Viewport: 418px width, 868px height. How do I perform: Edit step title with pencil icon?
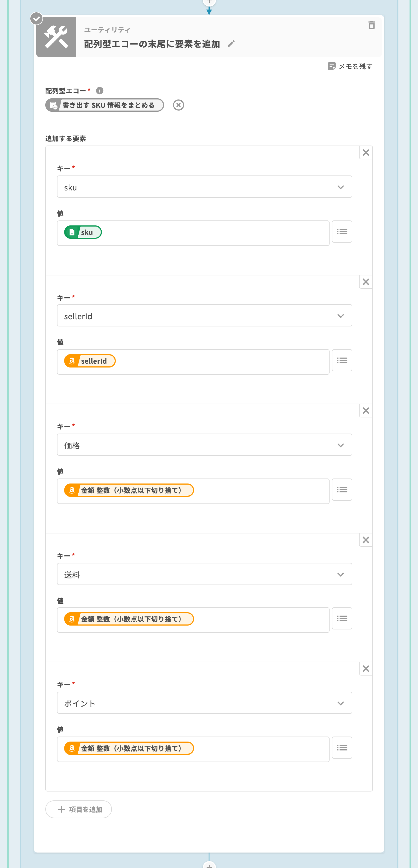231,44
